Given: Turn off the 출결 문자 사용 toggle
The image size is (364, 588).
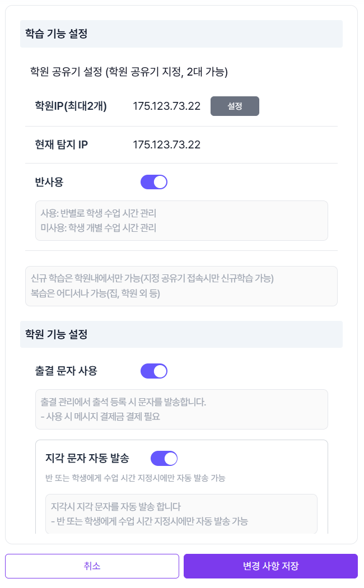Looking at the screenshot, I should pos(153,371).
